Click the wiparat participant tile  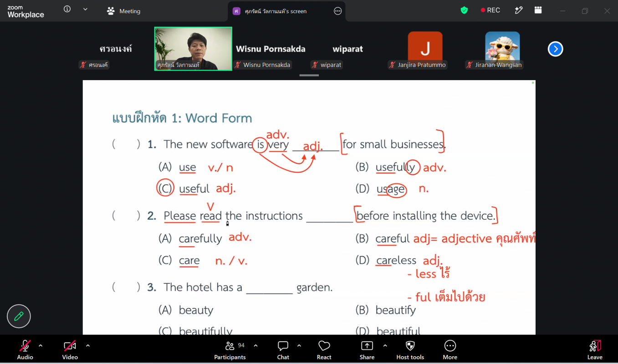347,49
